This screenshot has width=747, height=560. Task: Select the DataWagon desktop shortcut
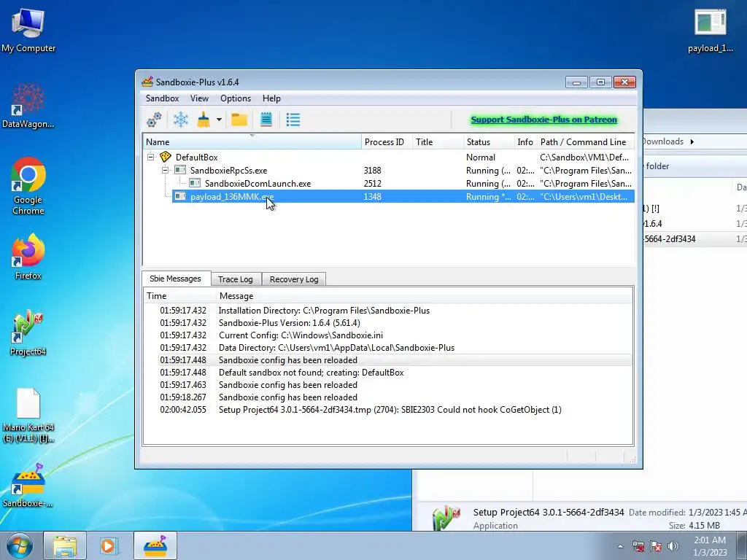click(x=28, y=106)
